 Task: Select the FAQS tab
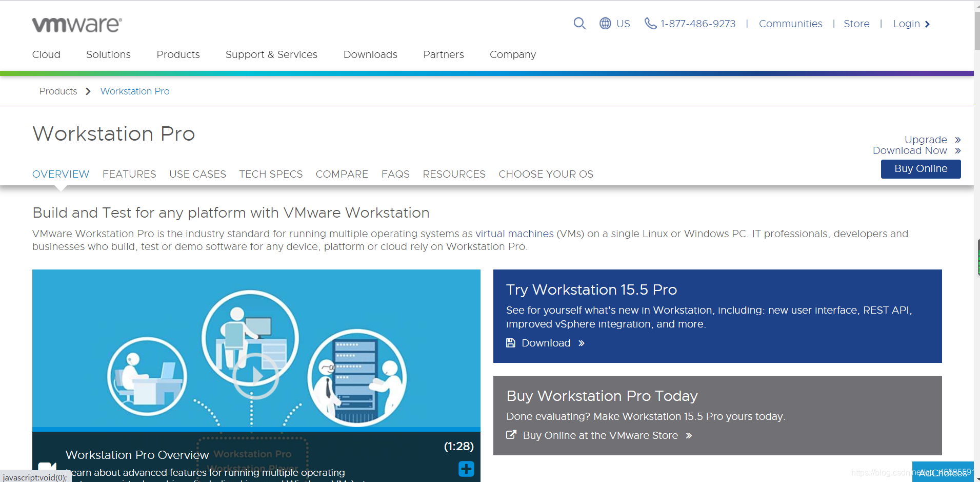tap(395, 174)
